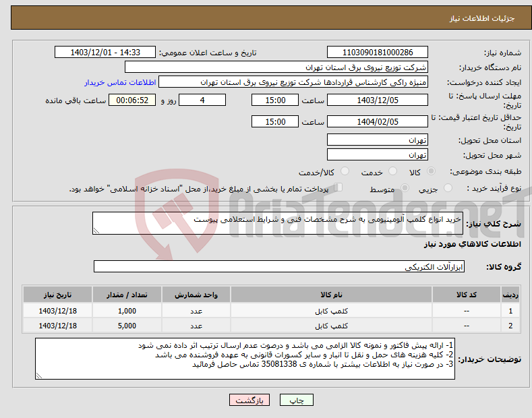Select the کالا/خدمت radio button
Screen dimensions: 532x418
pyautogui.click(x=345, y=171)
